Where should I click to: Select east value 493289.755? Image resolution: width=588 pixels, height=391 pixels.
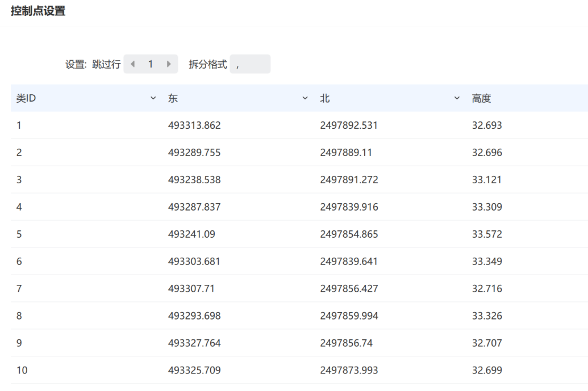click(194, 153)
